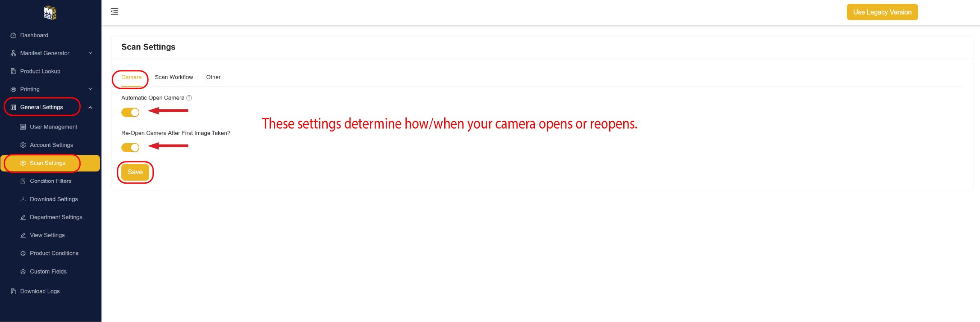The width and height of the screenshot is (980, 322).
Task: Collapse the General Settings chevron
Action: 90,108
